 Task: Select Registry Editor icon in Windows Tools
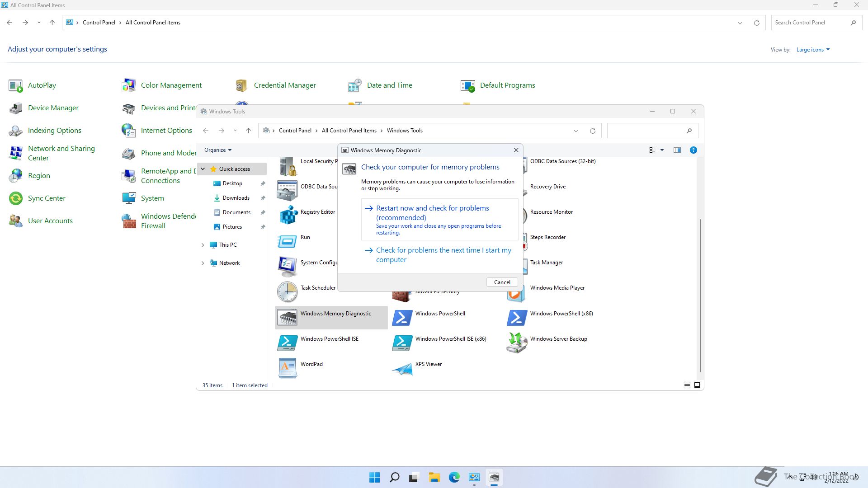(288, 215)
